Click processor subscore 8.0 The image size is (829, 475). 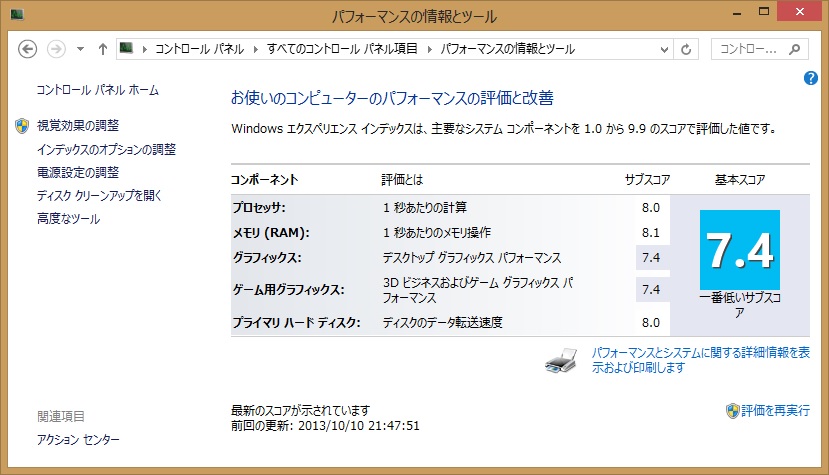tap(651, 208)
